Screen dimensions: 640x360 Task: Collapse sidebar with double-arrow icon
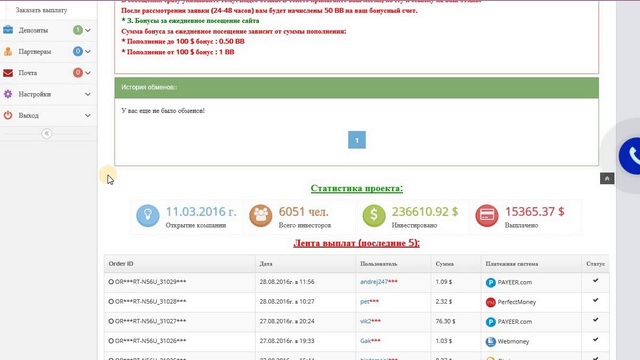click(x=47, y=133)
